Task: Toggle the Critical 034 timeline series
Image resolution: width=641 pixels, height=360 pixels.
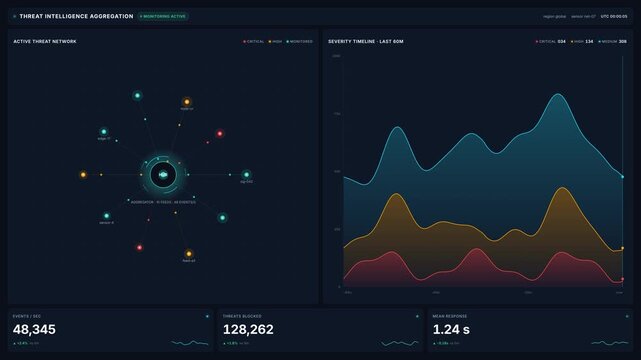Action: click(551, 42)
